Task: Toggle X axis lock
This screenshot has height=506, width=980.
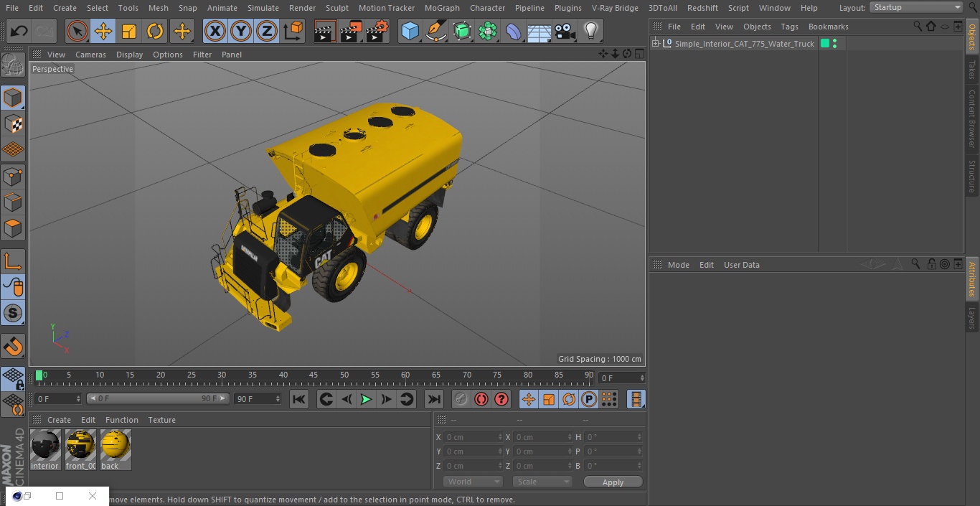Action: click(x=215, y=31)
